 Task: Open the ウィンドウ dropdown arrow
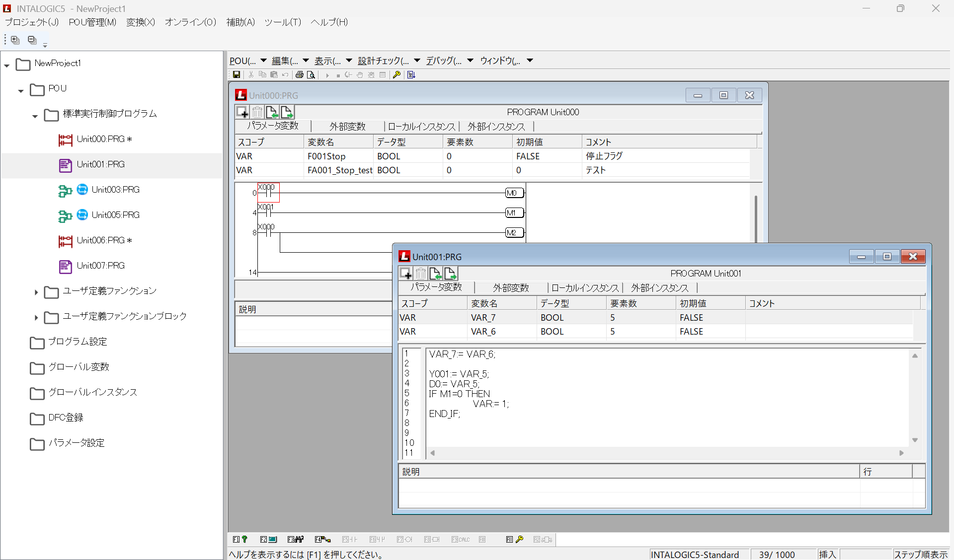point(530,61)
